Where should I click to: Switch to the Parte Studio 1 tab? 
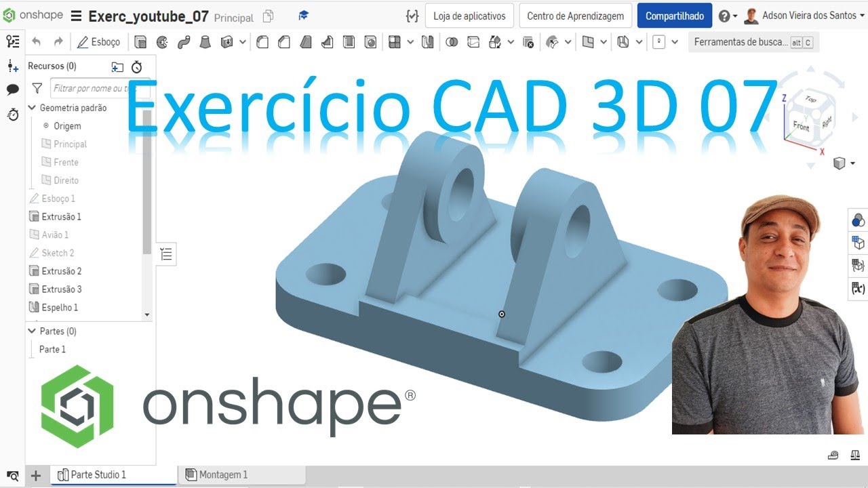pyautogui.click(x=114, y=475)
